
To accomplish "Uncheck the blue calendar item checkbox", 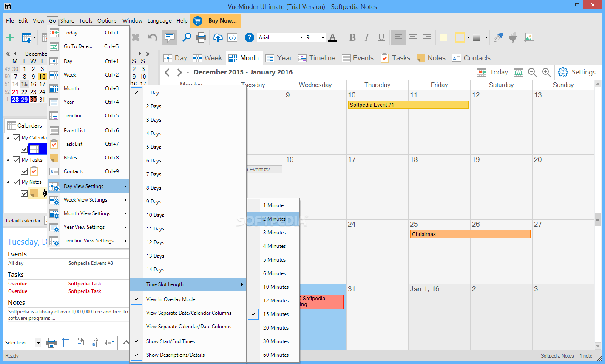I will pos(24,149).
